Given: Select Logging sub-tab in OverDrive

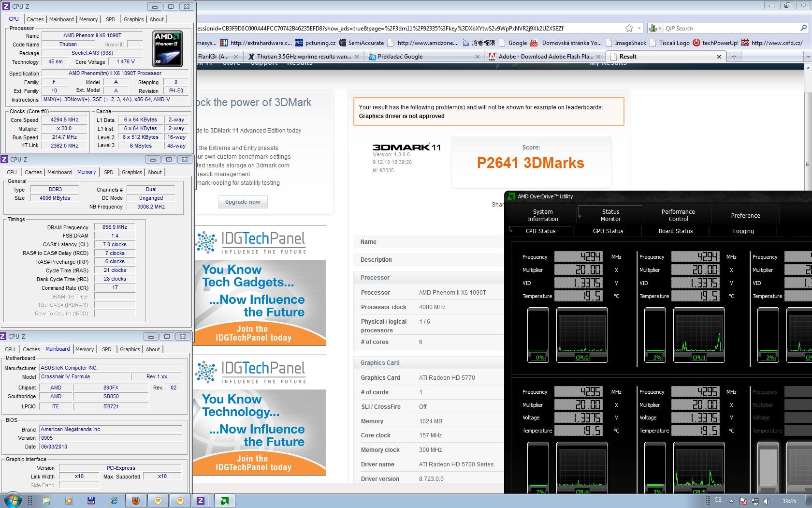Looking at the screenshot, I should [743, 231].
